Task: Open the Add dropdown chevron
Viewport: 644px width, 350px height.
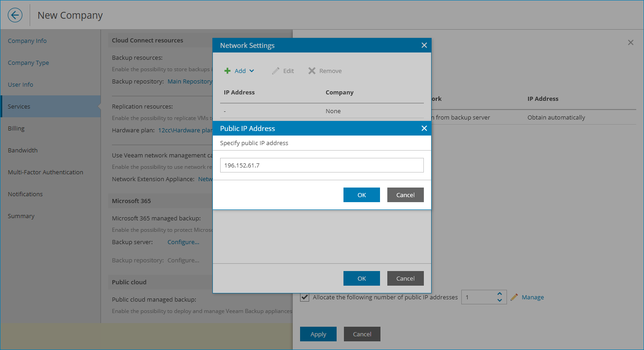Action: [252, 71]
